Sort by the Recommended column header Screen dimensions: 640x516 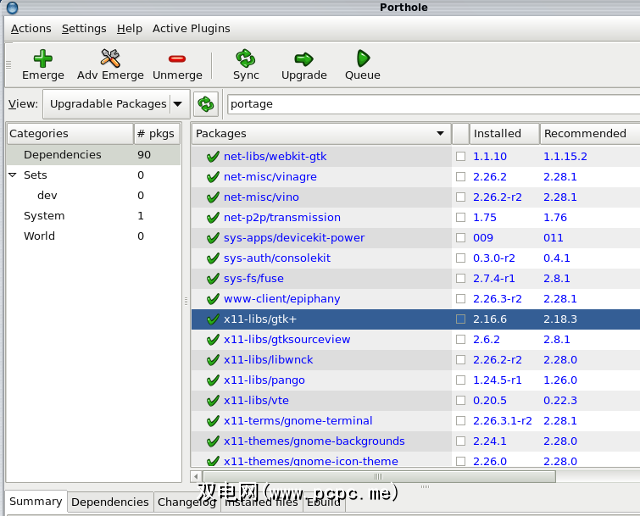coord(585,134)
